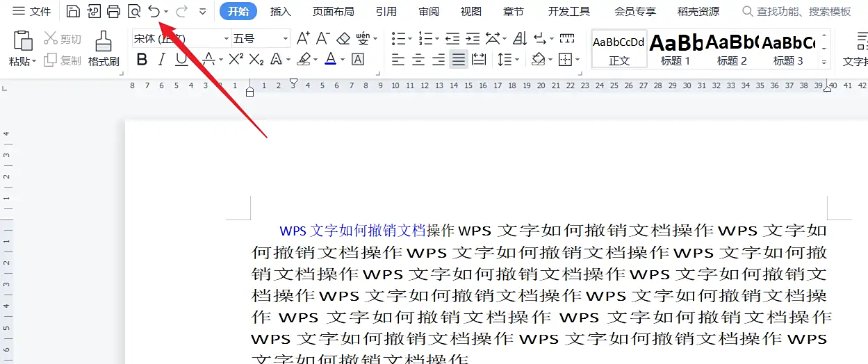Click the Save icon in quick access toolbar

pyautogui.click(x=73, y=11)
